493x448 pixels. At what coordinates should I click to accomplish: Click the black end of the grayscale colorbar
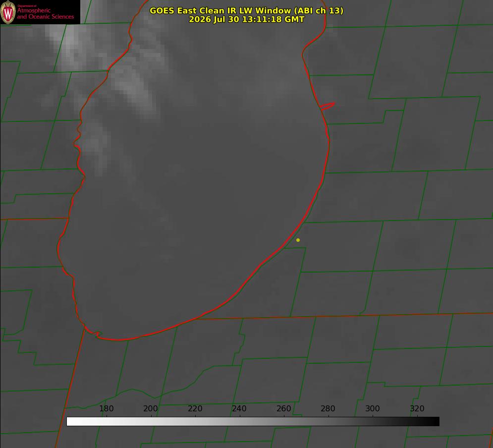point(434,422)
